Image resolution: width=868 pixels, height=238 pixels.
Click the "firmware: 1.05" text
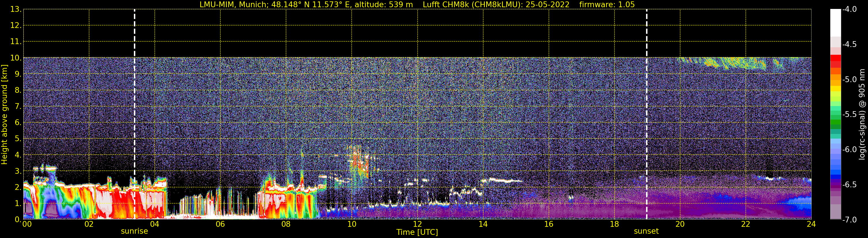point(607,5)
